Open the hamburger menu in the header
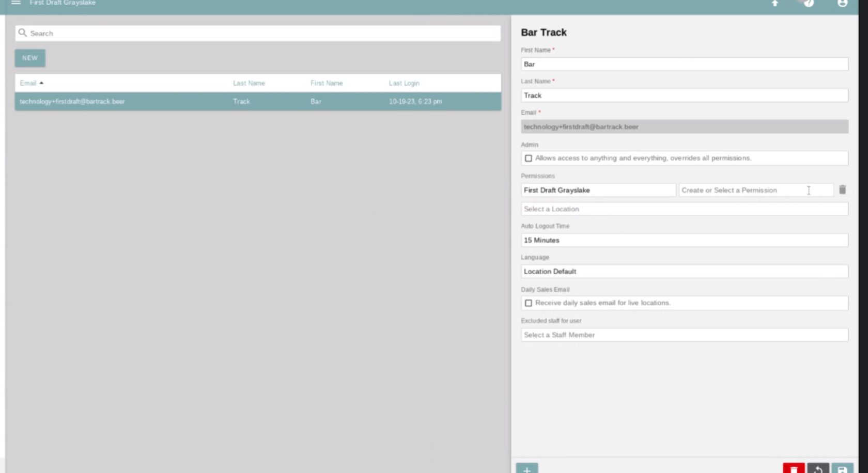Viewport: 868px width, 473px height. coord(16,3)
